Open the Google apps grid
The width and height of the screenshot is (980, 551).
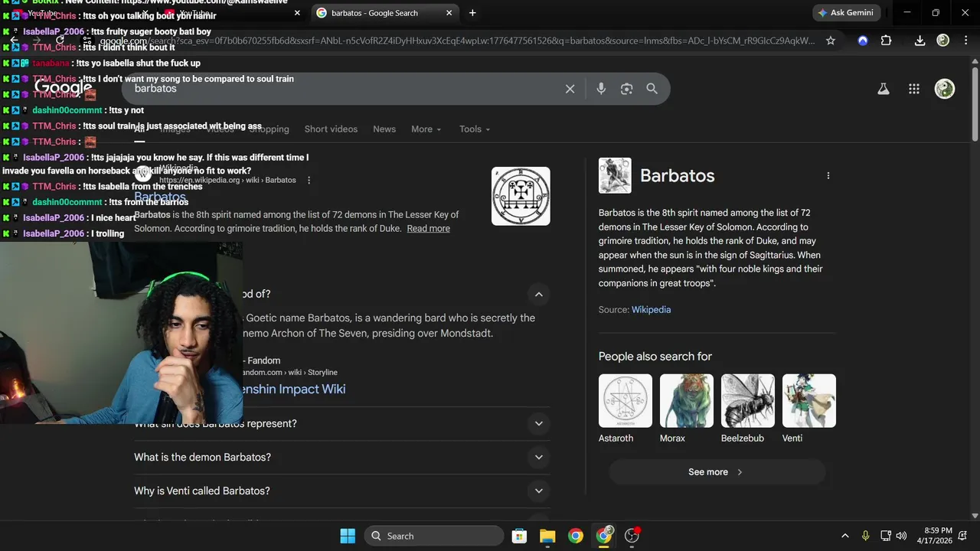[913, 89]
